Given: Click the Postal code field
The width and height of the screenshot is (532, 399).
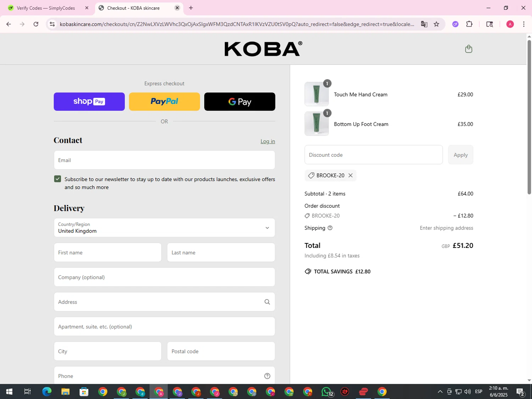Looking at the screenshot, I should pos(221,351).
